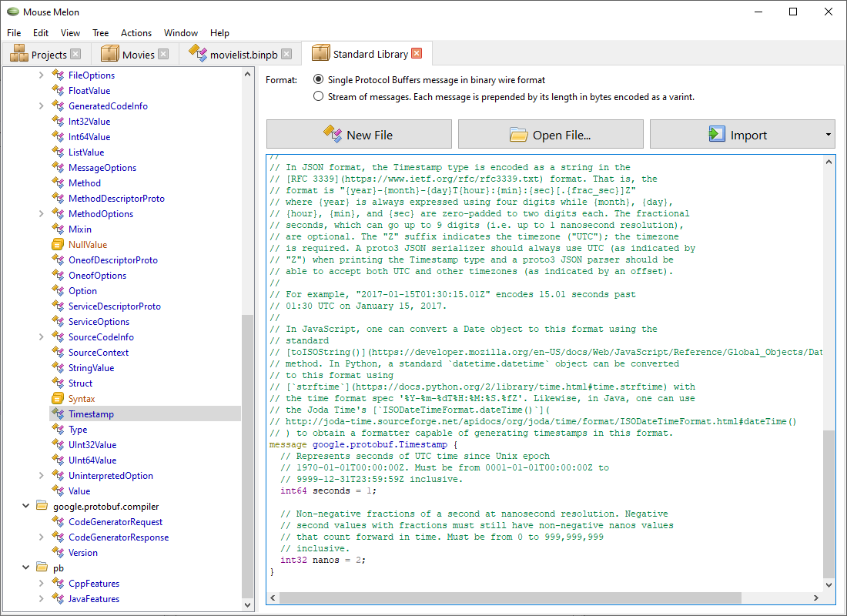Click the Syntax enum icon

click(x=56, y=398)
